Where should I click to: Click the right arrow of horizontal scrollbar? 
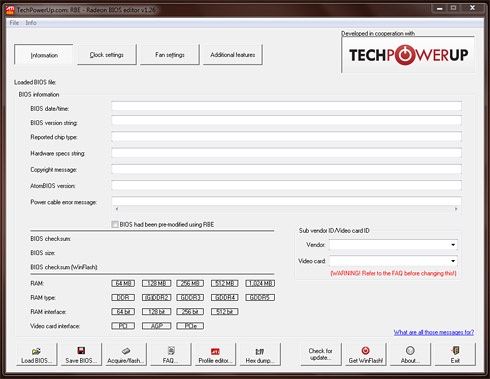[456, 209]
